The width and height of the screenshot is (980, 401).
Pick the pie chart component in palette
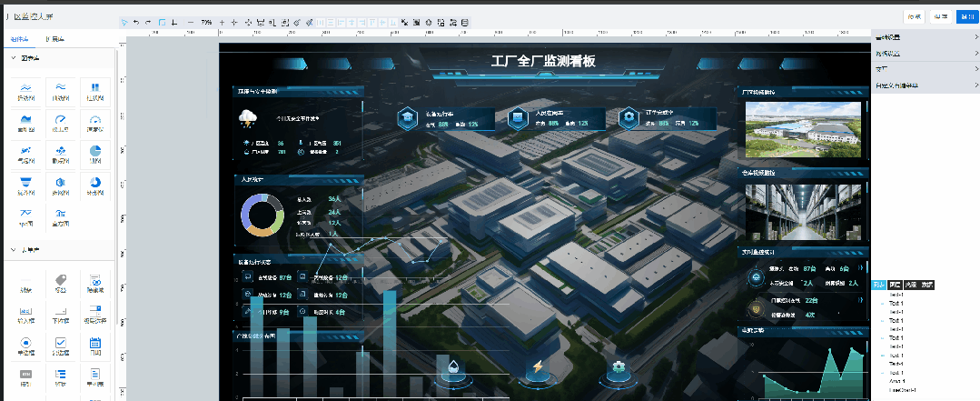pos(95,154)
